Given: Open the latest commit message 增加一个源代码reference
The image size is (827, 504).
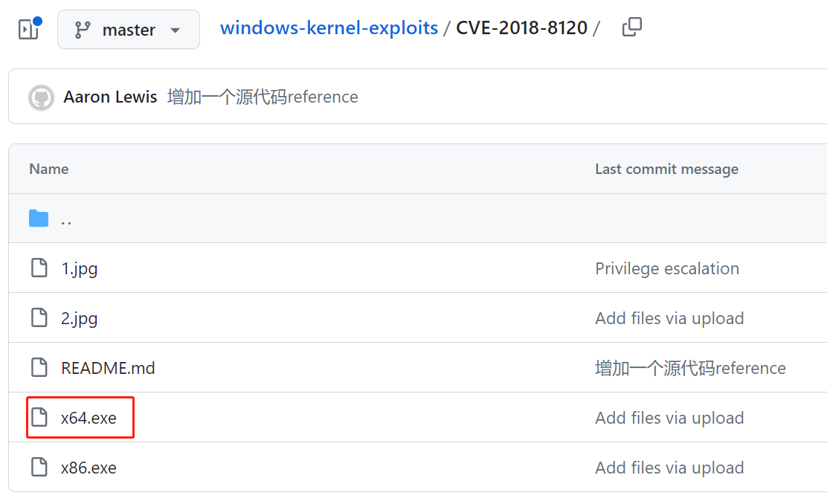Looking at the screenshot, I should coord(263,97).
